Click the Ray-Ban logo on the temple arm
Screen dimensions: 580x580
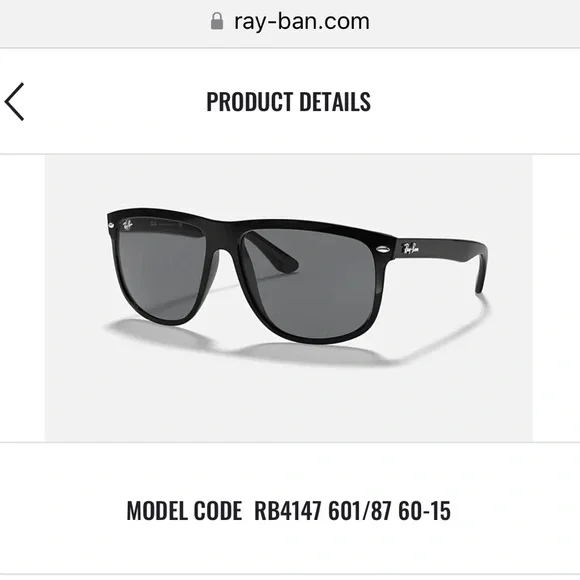(x=411, y=248)
